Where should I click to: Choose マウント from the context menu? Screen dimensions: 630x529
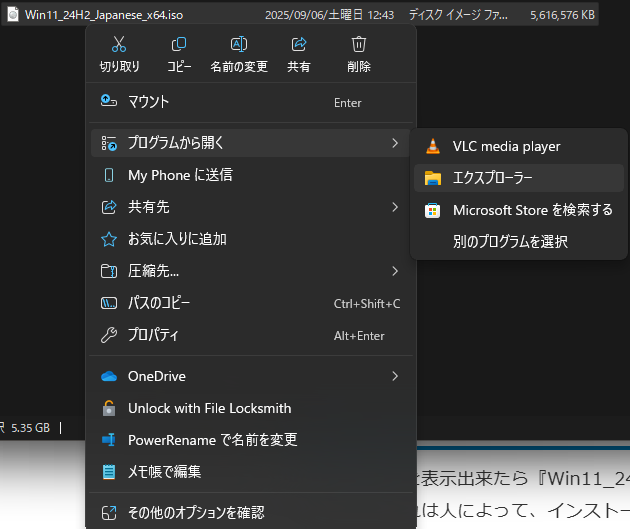point(251,102)
